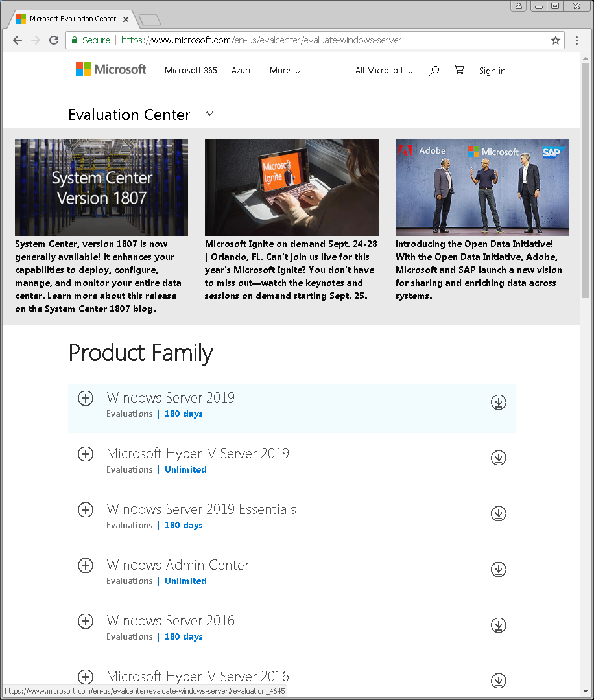Expand Microsoft Hyper-V Server 2016 plus icon
594x700 pixels.
86,677
